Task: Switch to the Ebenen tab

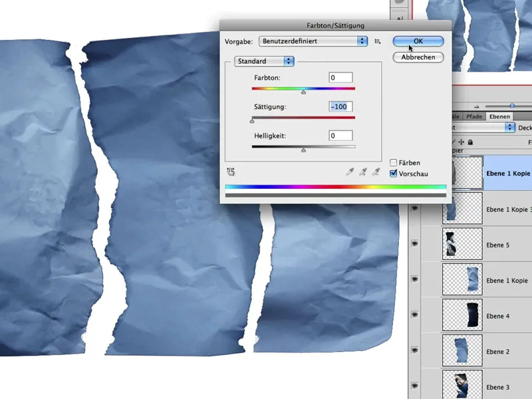Action: click(x=500, y=116)
